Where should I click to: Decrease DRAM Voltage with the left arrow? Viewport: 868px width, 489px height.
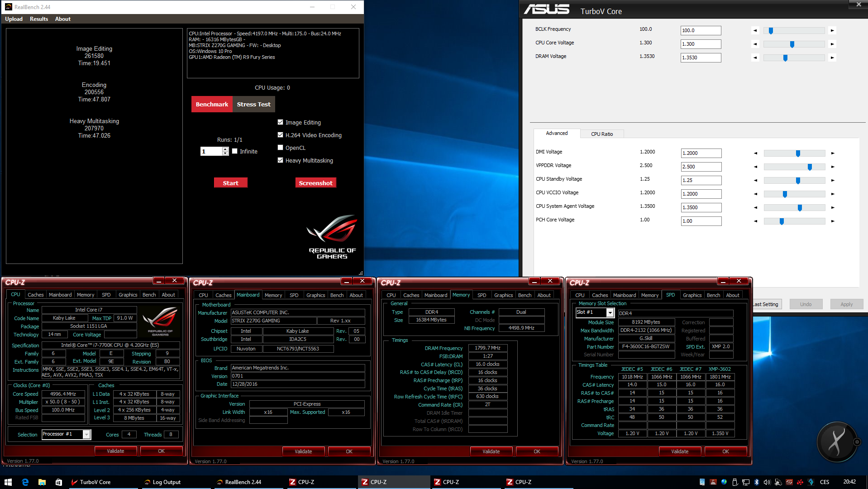tap(755, 58)
